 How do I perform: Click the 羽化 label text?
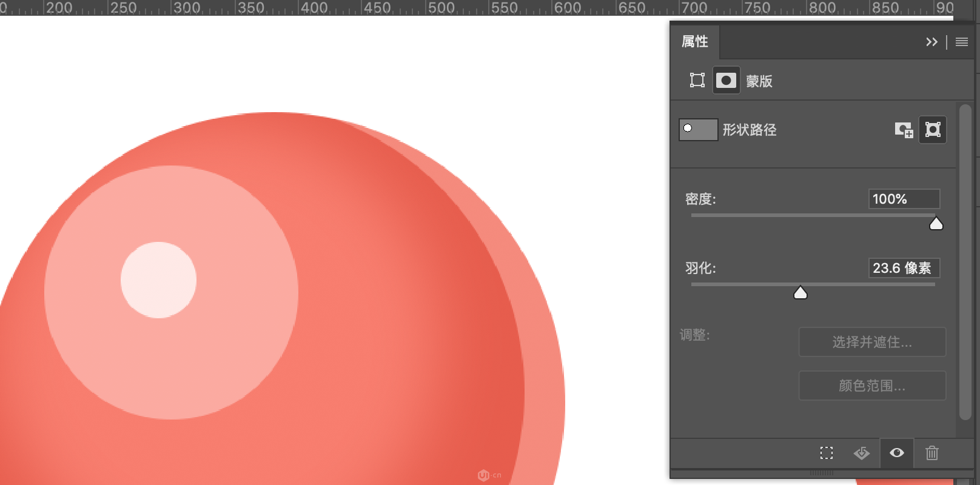pos(700,268)
